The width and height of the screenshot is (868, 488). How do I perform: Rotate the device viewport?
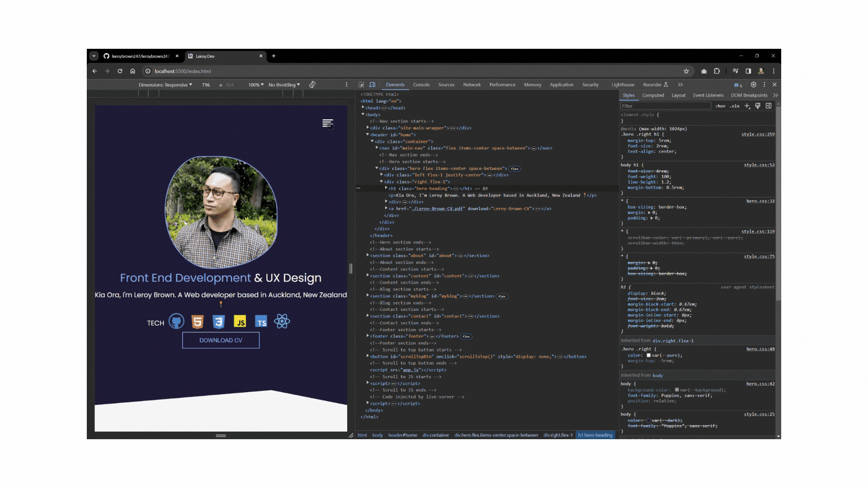tap(312, 84)
